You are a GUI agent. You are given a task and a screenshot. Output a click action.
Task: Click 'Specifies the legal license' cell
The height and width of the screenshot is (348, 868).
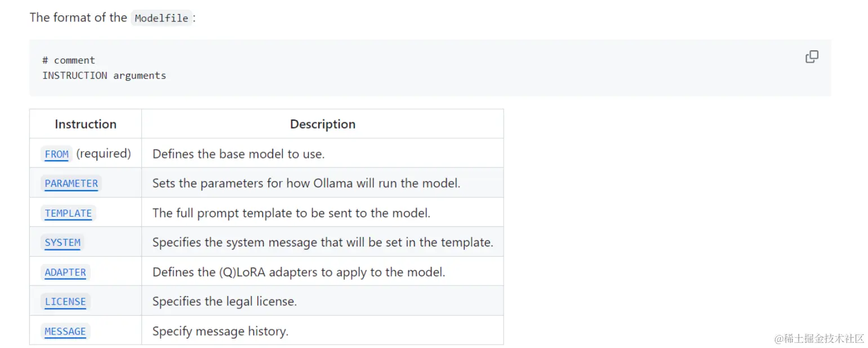click(x=224, y=302)
